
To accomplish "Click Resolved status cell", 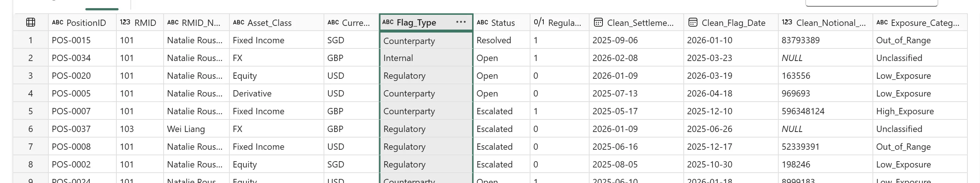I will coord(501,40).
